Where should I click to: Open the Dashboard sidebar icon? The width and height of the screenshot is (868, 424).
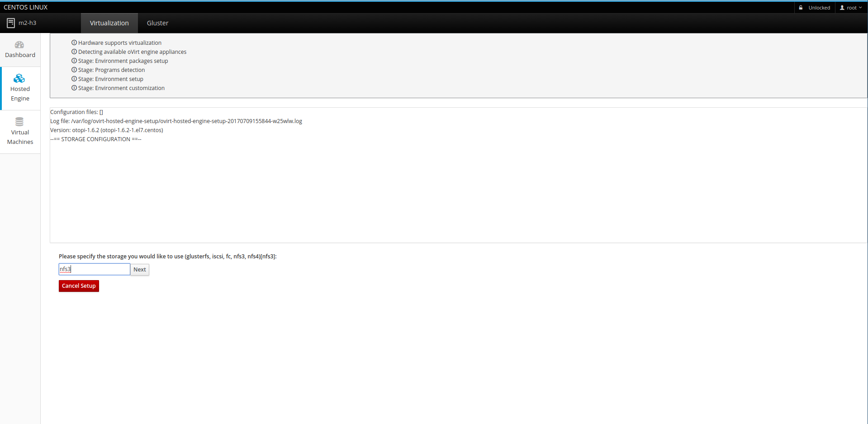(x=19, y=45)
